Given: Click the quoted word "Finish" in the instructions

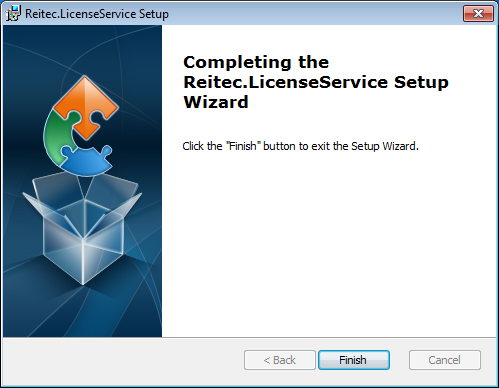Looking at the screenshot, I should coord(243,146).
